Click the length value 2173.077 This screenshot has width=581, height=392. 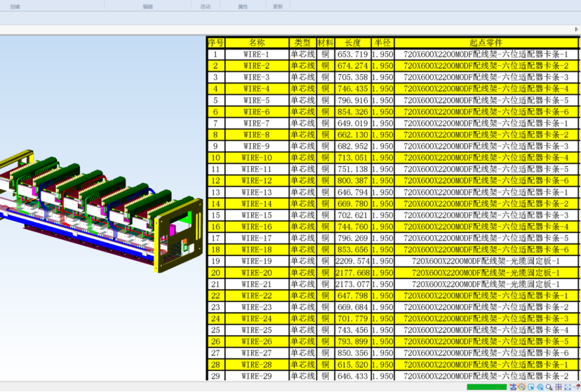click(x=353, y=284)
